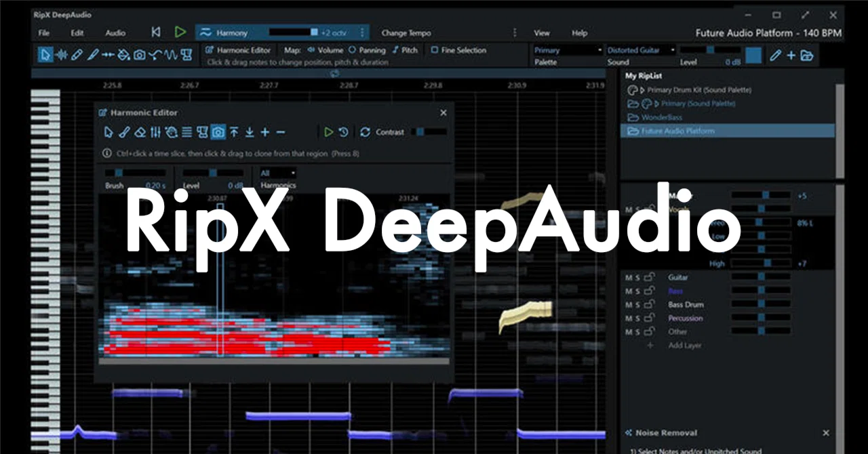Select the Volume map option
Viewport: 868px width, 454px height.
click(325, 50)
